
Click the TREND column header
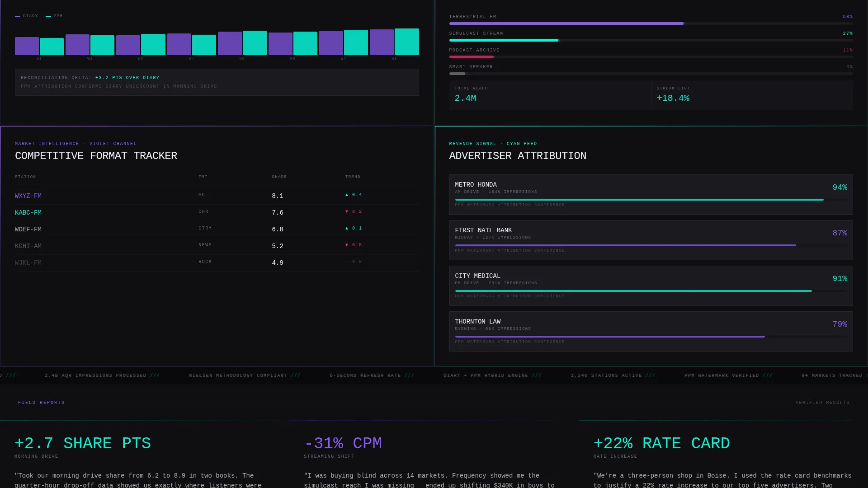[x=353, y=177]
